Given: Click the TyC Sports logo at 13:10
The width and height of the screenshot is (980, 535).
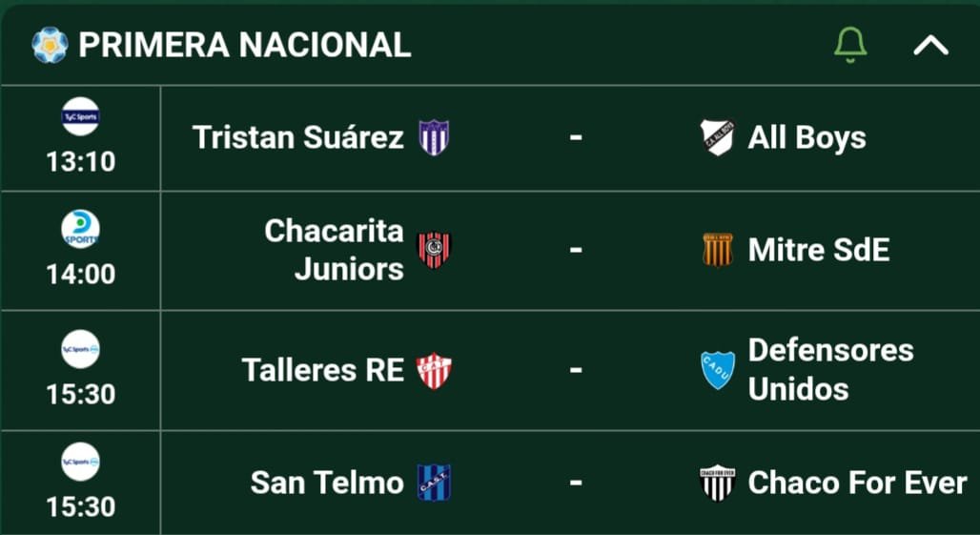Looking at the screenshot, I should (x=81, y=116).
